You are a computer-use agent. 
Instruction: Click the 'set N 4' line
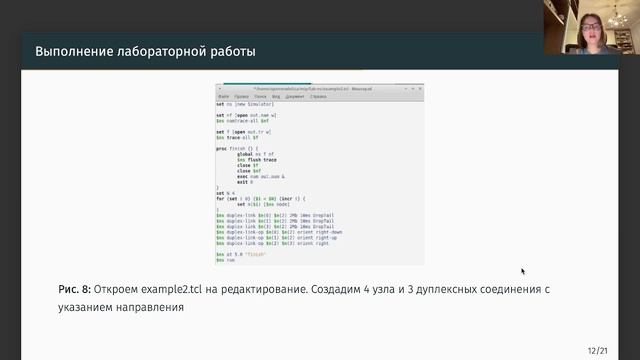click(x=225, y=193)
